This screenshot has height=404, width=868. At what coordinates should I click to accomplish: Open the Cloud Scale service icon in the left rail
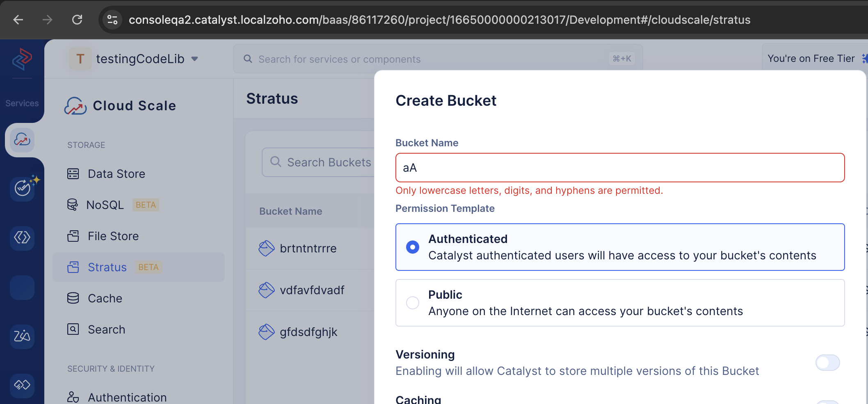click(x=22, y=140)
